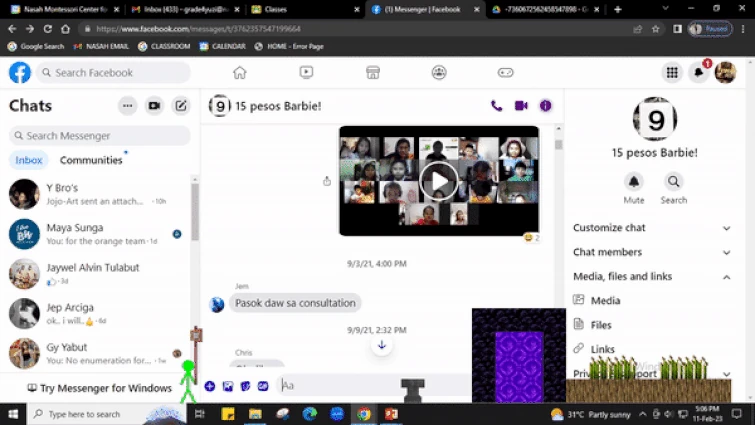Expand Customize chat section
Screen dimensions: 755x425
tap(652, 228)
